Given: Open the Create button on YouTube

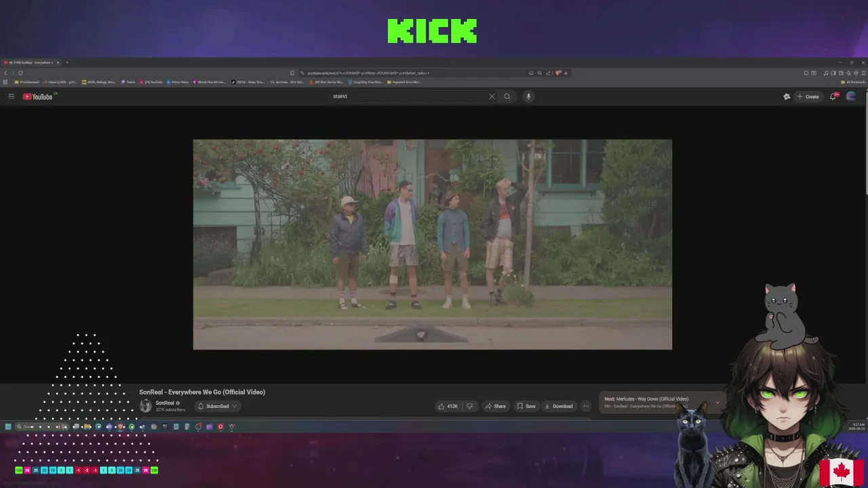Looking at the screenshot, I should pos(808,96).
